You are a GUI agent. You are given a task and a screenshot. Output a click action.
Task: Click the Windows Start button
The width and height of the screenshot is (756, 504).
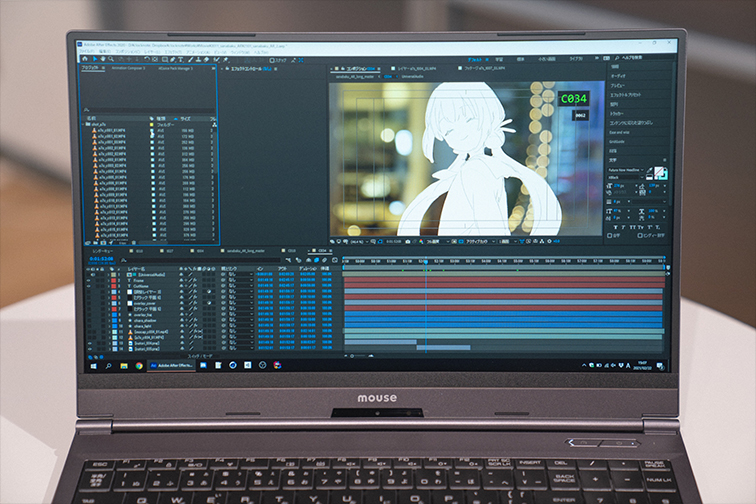[94, 366]
